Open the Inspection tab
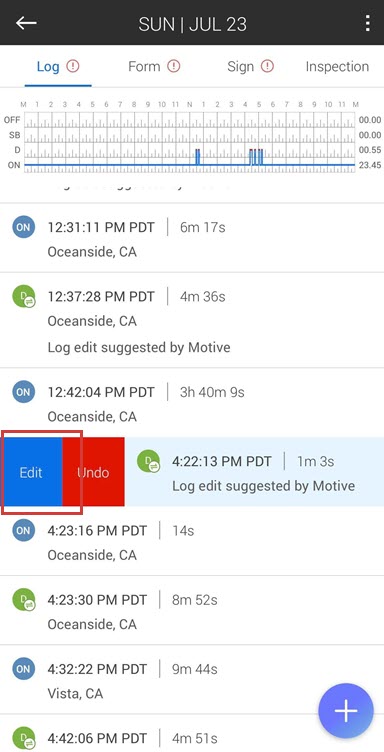The width and height of the screenshot is (384, 752). point(337,66)
